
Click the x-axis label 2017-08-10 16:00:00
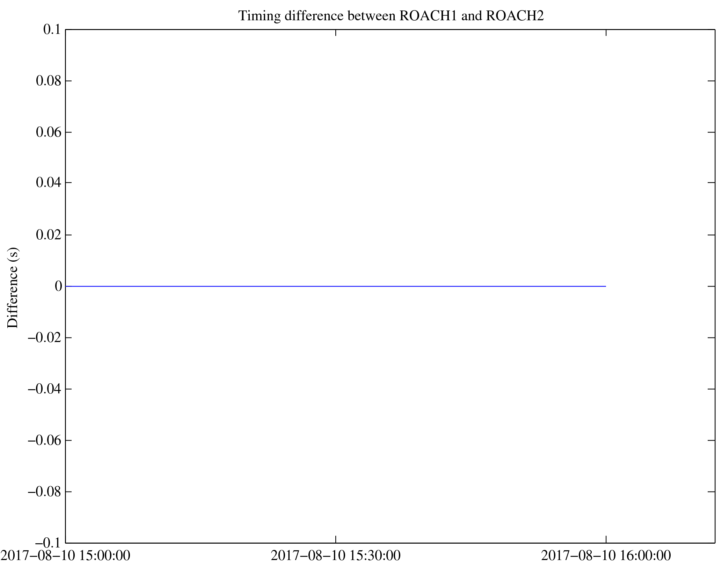pyautogui.click(x=606, y=556)
